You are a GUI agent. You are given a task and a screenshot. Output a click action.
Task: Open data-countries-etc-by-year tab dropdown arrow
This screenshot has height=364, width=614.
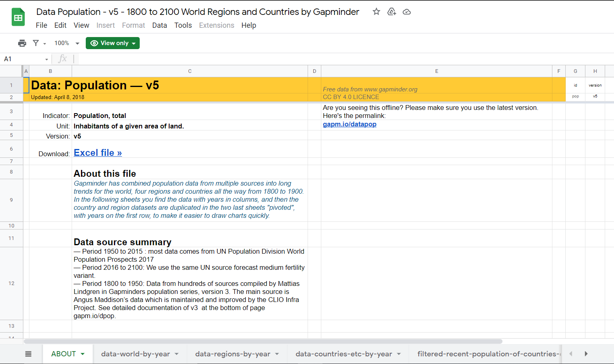399,354
